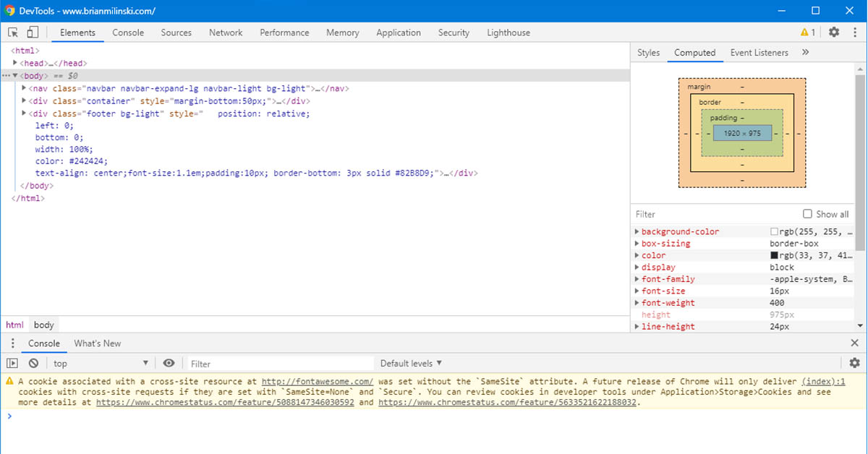Screen dimensions: 868x454
Task: Click the color: #242424; style line
Action: click(72, 161)
